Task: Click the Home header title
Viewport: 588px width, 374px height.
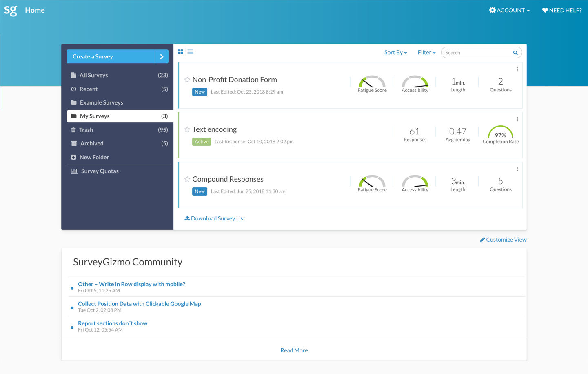Action: point(35,10)
